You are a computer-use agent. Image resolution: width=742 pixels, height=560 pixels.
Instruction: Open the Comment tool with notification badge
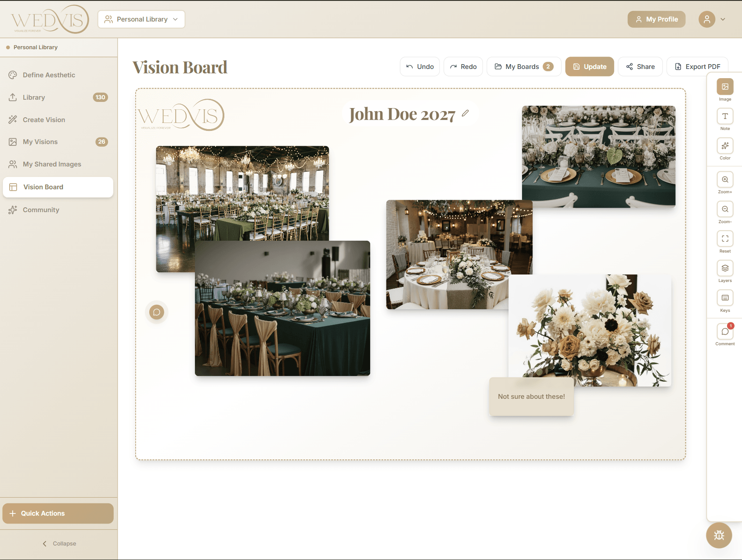[x=725, y=332]
